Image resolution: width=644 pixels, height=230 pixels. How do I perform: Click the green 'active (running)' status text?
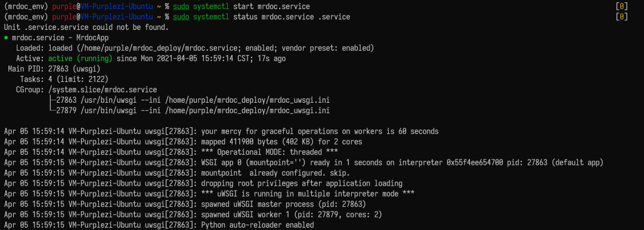(x=80, y=59)
